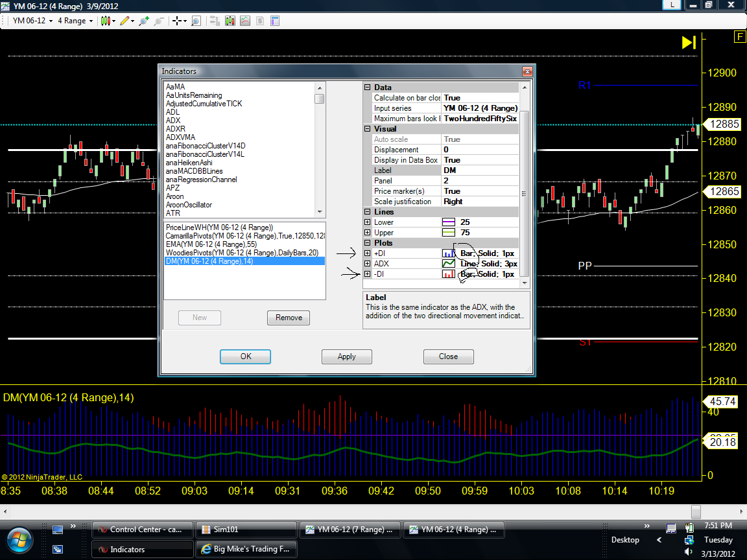This screenshot has height=560, width=747.
Task: Open the Indicators toolbar icon
Action: (245, 21)
